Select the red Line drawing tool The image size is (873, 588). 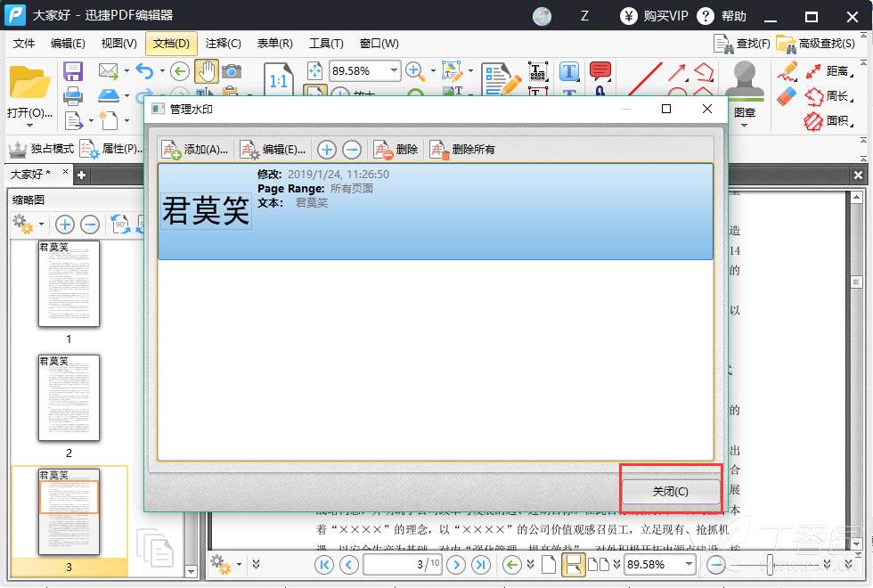coord(645,78)
